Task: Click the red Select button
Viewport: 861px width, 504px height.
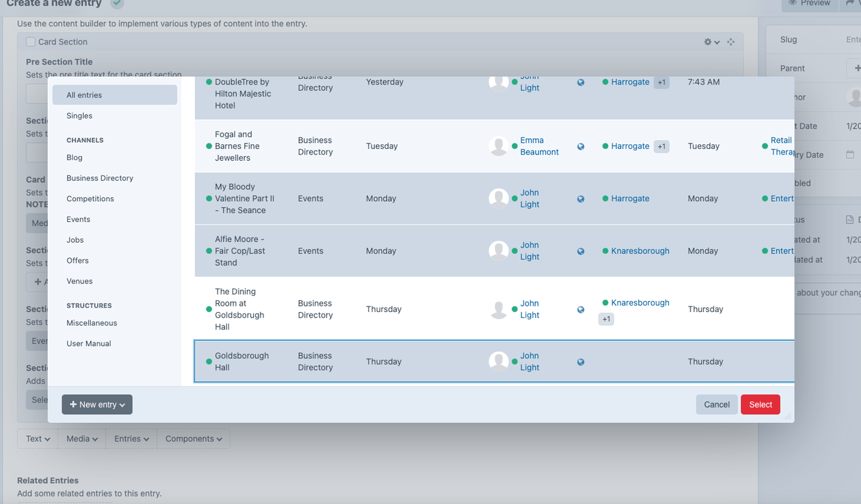Action: point(760,404)
